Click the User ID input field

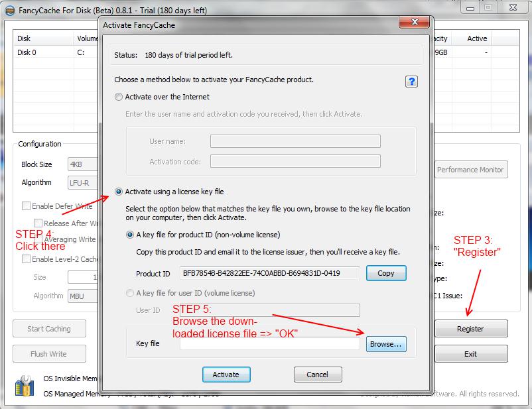pyautogui.click(x=270, y=310)
